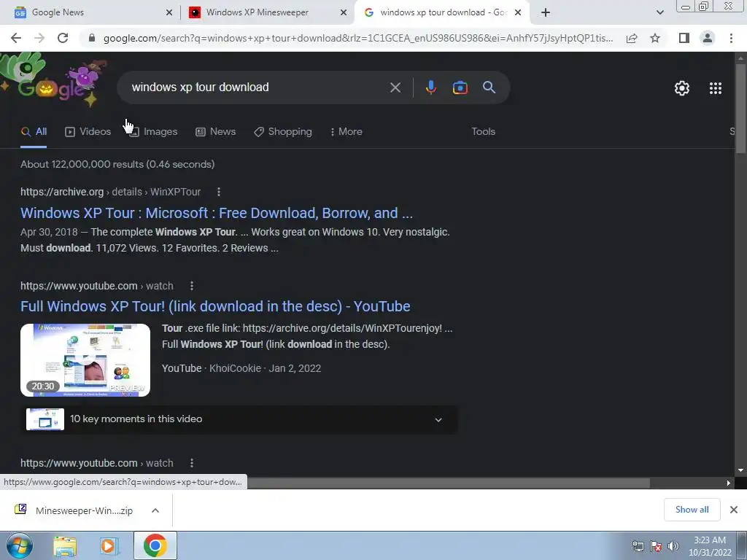Image resolution: width=747 pixels, height=560 pixels.
Task: Click the address bar URL
Action: (357, 38)
